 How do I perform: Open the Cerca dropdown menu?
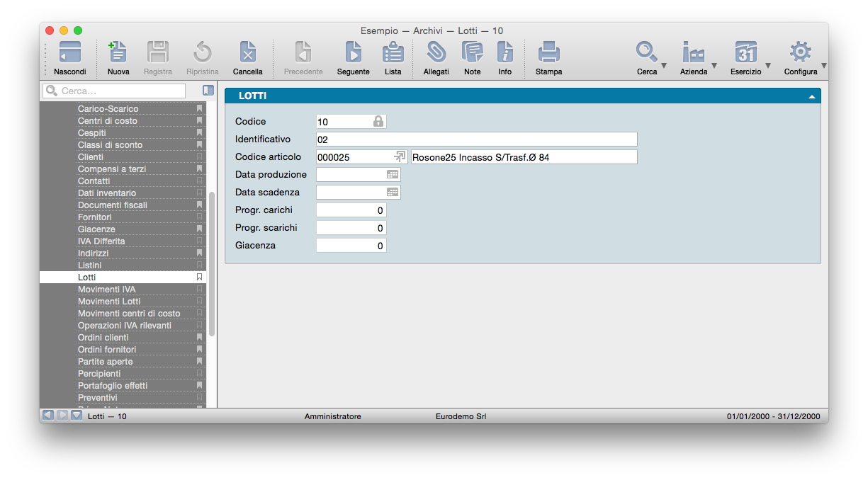tap(663, 67)
